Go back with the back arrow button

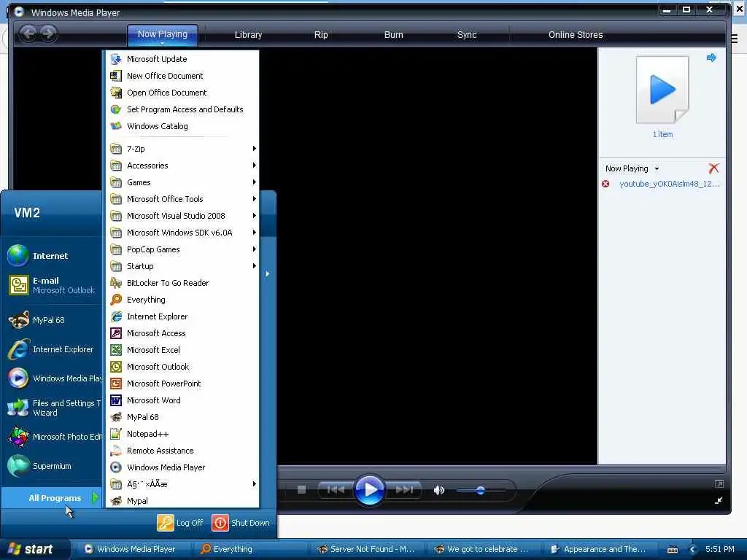coord(28,34)
